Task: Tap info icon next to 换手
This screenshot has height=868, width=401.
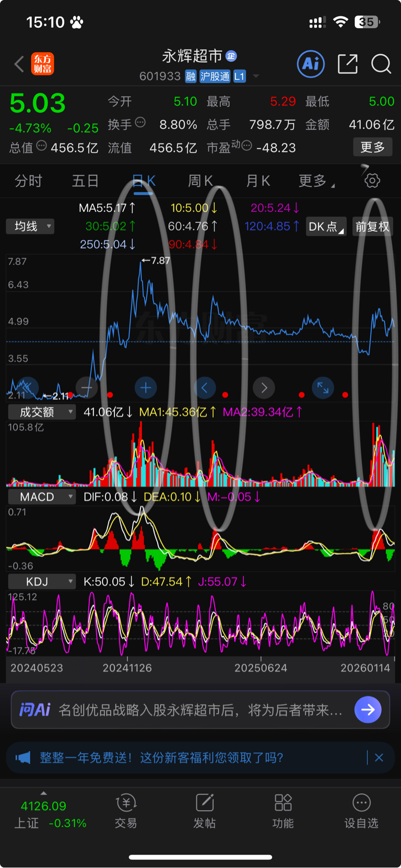Action: click(140, 123)
